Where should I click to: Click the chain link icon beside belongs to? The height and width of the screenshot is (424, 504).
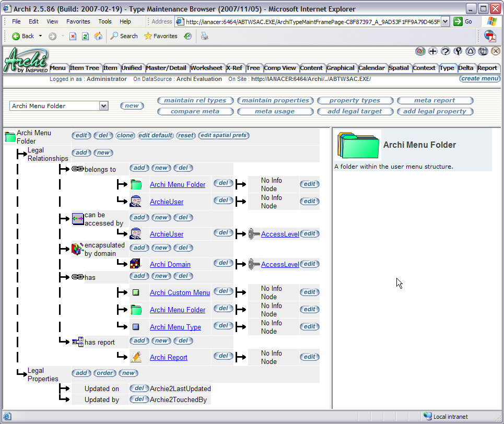tap(77, 169)
